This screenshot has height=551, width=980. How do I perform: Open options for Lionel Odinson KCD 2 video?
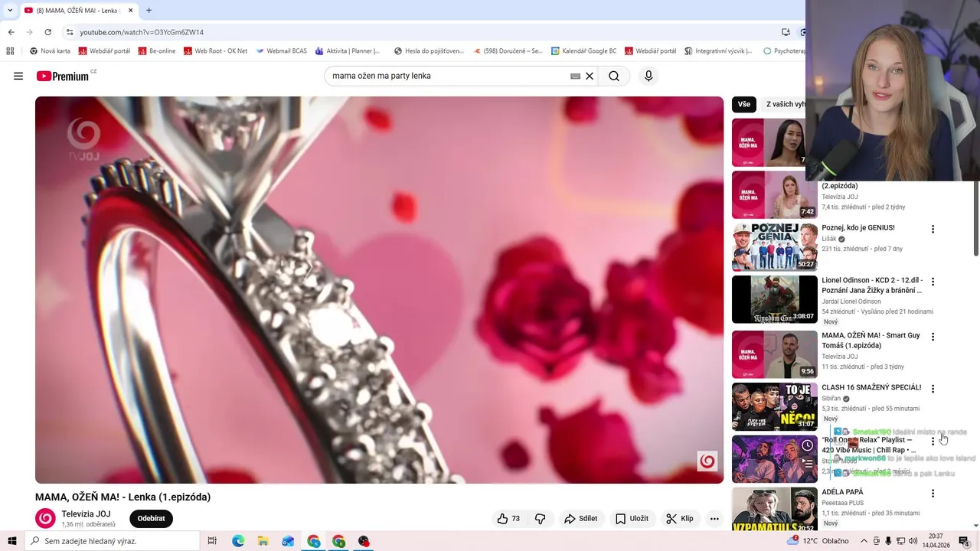[x=933, y=282]
